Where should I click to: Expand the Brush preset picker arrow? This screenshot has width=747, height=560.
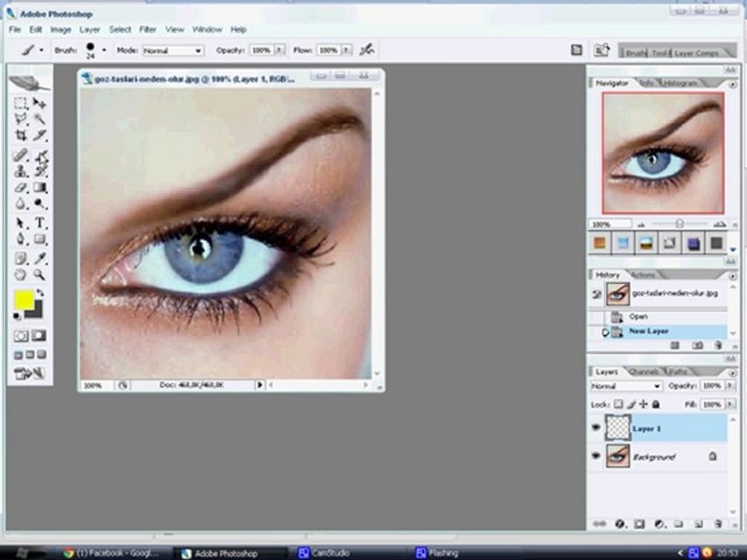click(x=103, y=50)
